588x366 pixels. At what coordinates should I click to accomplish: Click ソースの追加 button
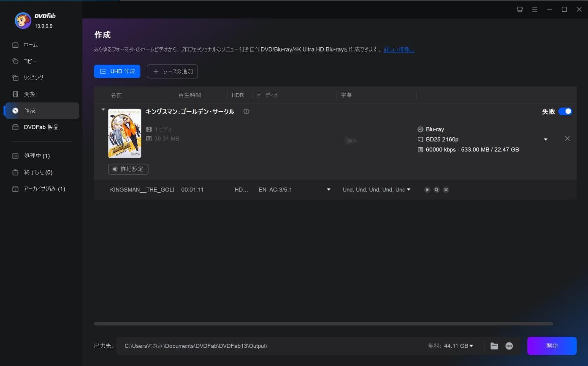(172, 71)
